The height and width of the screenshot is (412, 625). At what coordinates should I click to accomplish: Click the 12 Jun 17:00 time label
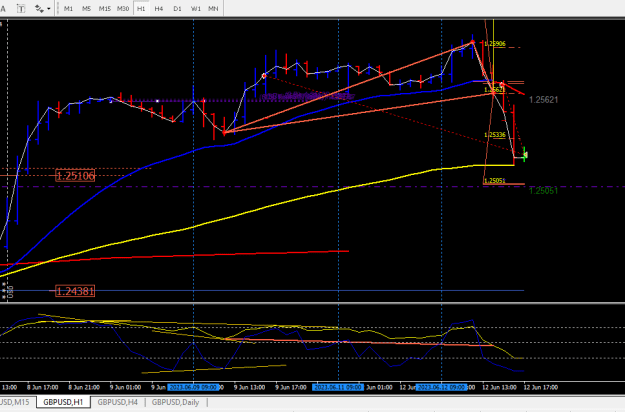[541, 387]
